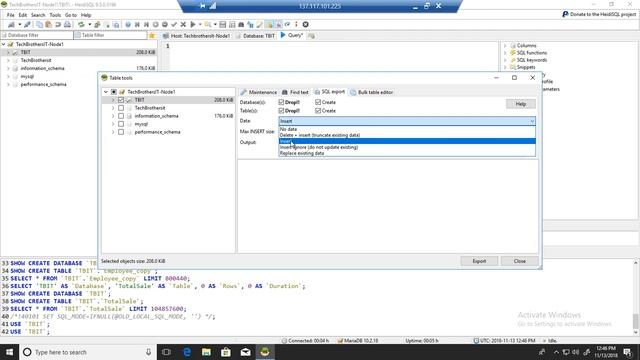Image resolution: width=640 pixels, height=360 pixels.
Task: Select 'Delete + insert' dropdown option
Action: 407,135
